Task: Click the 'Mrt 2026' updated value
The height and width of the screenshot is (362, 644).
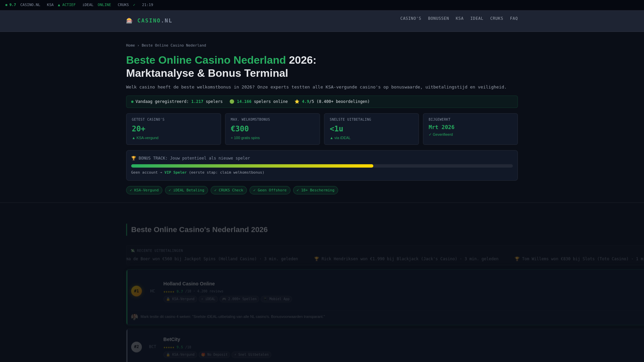Action: (441, 127)
